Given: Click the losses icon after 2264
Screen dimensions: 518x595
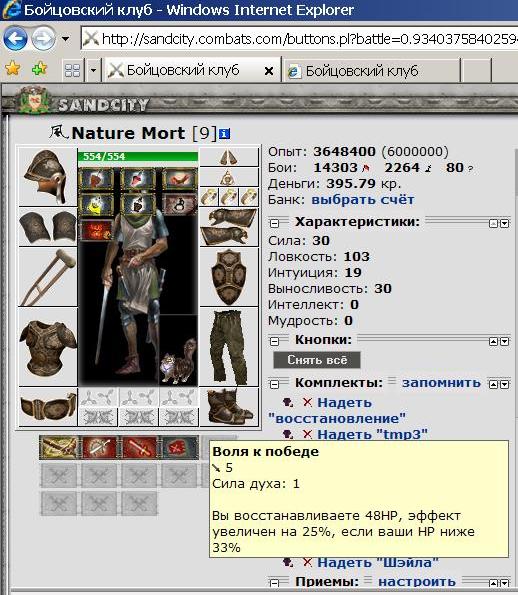Looking at the screenshot, I should [x=428, y=168].
